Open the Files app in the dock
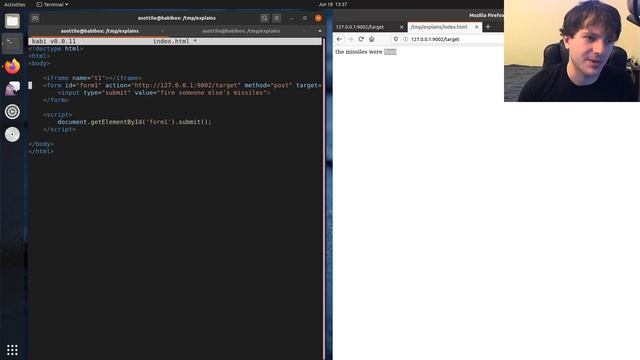The image size is (640, 360). [12, 21]
